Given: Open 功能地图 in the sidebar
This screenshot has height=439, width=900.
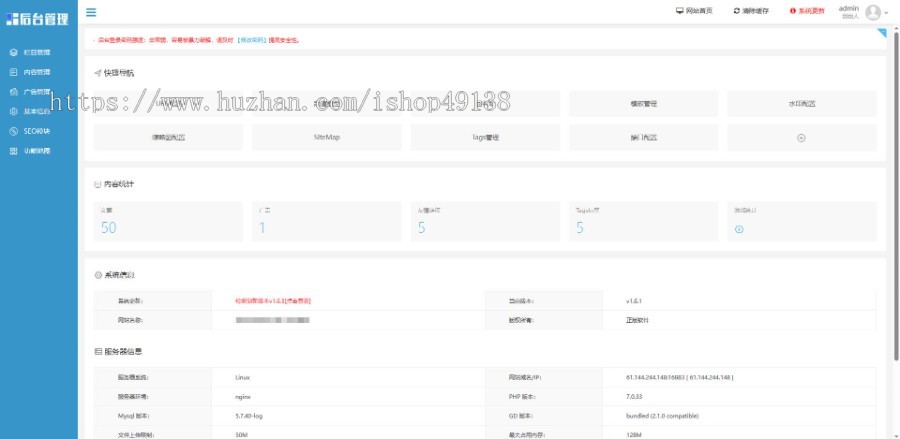Looking at the screenshot, I should click(38, 151).
